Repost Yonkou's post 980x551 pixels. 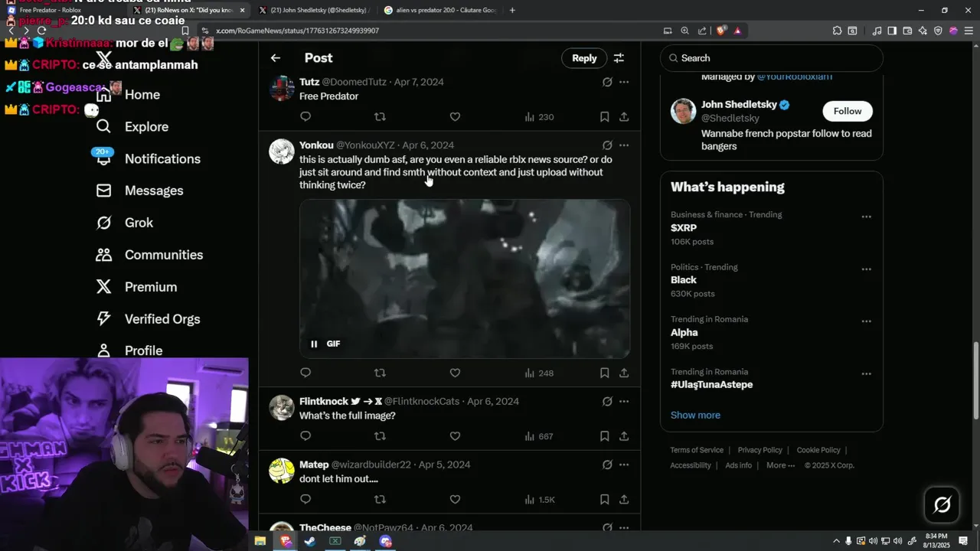click(x=380, y=373)
